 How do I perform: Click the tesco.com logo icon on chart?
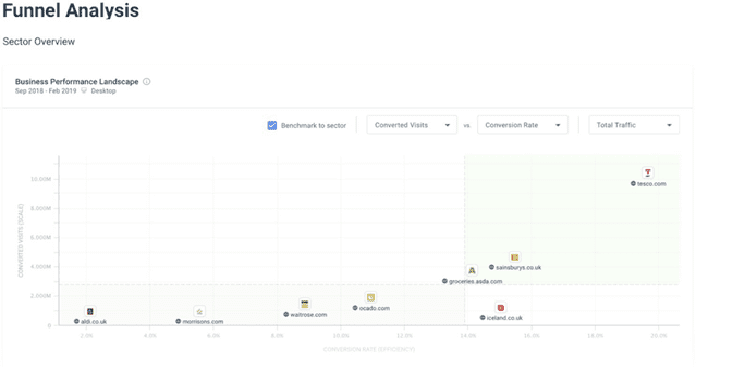tap(648, 172)
